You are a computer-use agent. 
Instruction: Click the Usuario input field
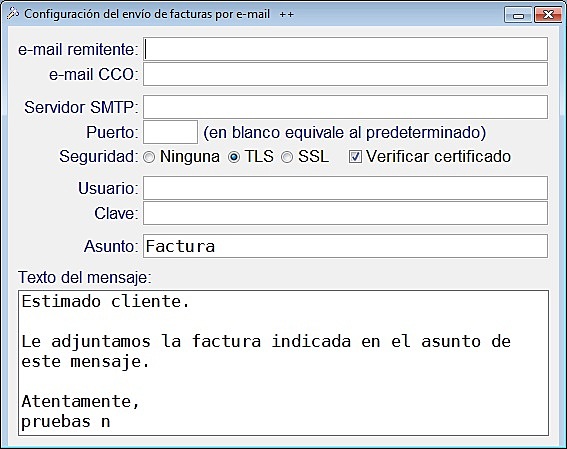click(345, 188)
